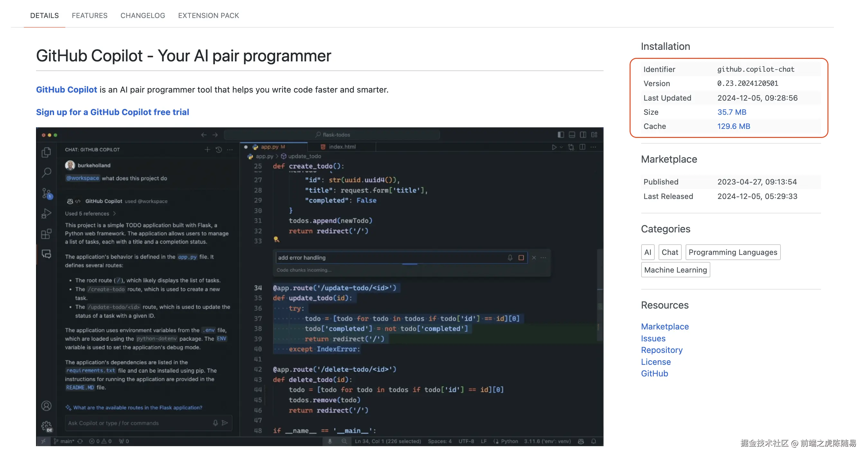Open the run button dropdown arrow
Screen dimensions: 868x459
click(x=561, y=147)
